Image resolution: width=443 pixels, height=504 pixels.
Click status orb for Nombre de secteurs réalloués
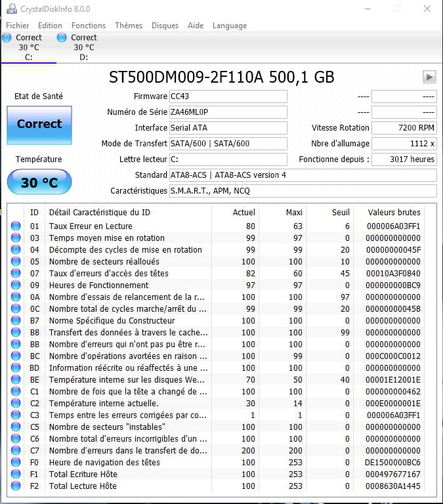coord(16,262)
